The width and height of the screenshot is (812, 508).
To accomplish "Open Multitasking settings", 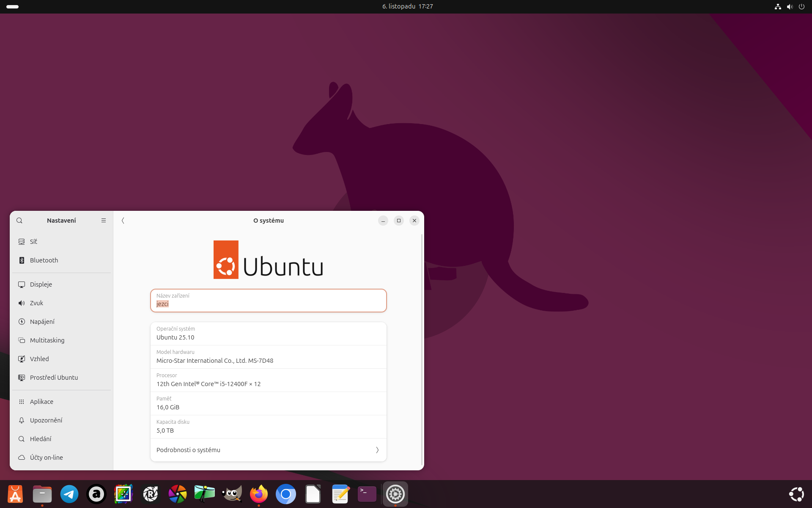I will [x=62, y=340].
